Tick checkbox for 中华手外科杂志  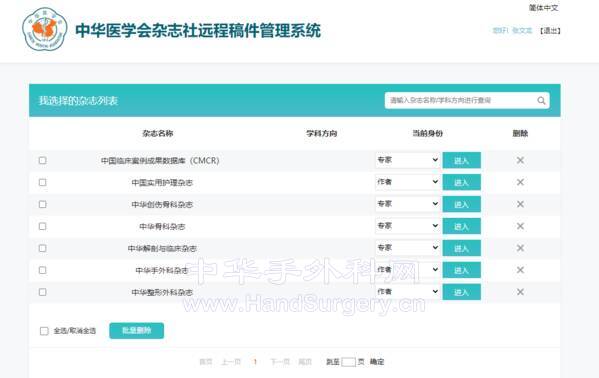coord(42,270)
